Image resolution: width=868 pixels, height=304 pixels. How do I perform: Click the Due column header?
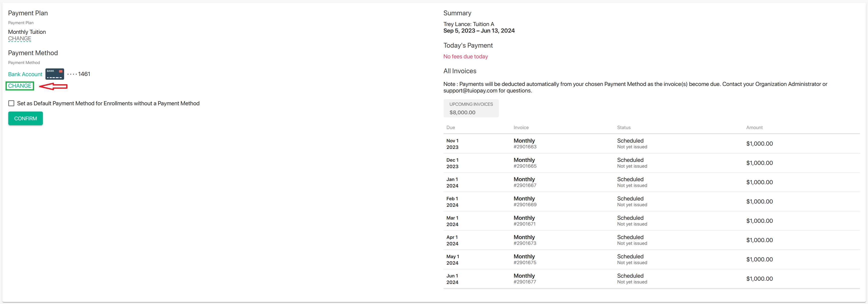coord(451,128)
